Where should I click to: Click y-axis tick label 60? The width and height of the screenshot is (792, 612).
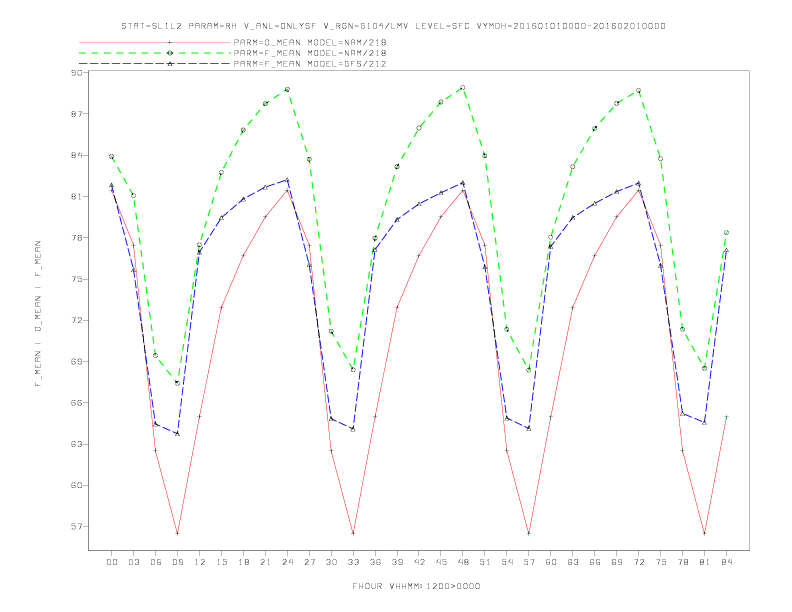pyautogui.click(x=76, y=485)
